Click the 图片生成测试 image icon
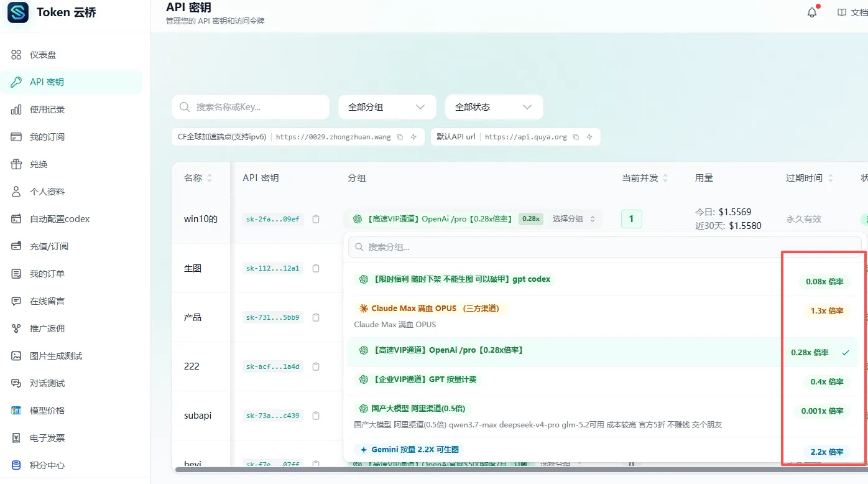 click(x=17, y=356)
